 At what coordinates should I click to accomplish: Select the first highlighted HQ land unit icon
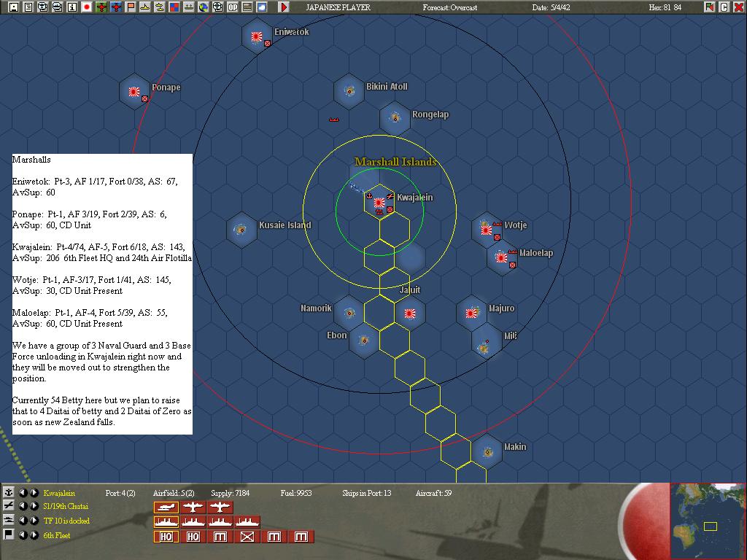click(x=166, y=537)
